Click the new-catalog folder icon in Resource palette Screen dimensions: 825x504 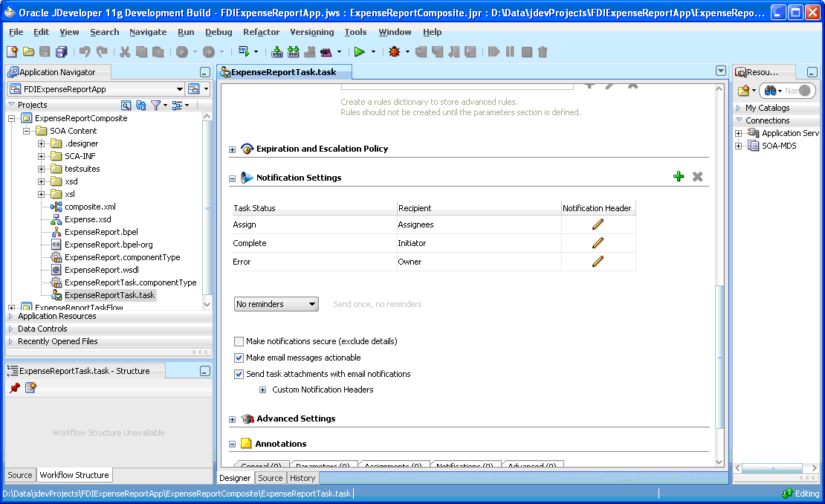pos(743,91)
